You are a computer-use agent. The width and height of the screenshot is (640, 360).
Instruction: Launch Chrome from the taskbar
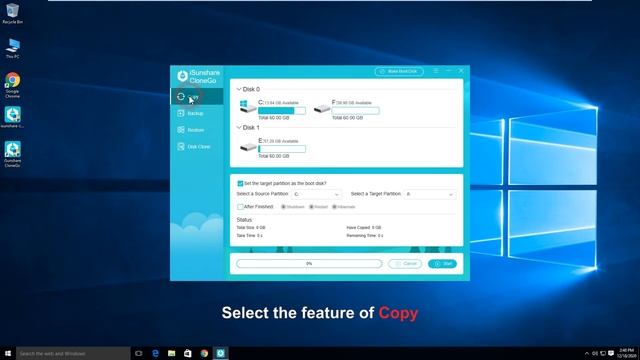pos(204,353)
